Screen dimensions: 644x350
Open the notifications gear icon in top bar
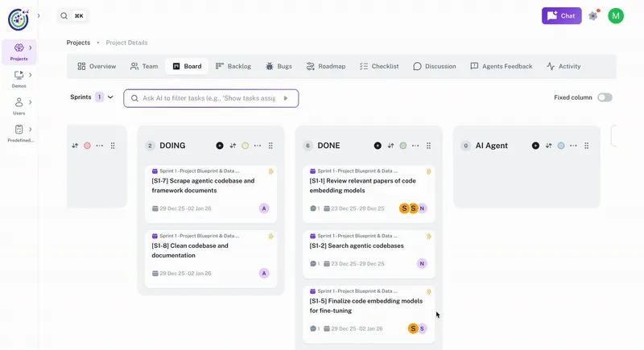pyautogui.click(x=593, y=16)
